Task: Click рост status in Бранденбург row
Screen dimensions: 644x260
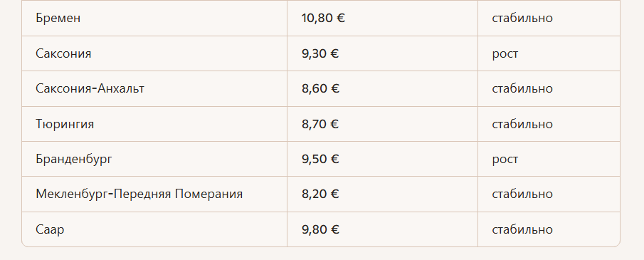Action: [x=505, y=159]
